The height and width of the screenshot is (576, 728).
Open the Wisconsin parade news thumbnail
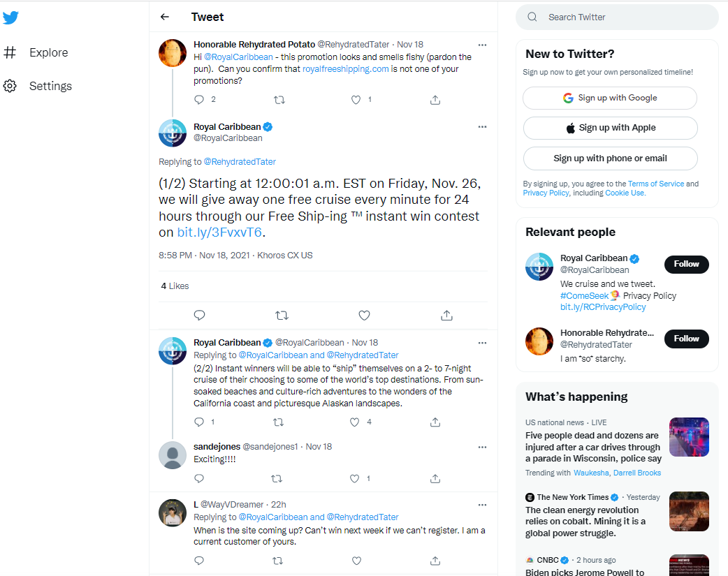689,437
